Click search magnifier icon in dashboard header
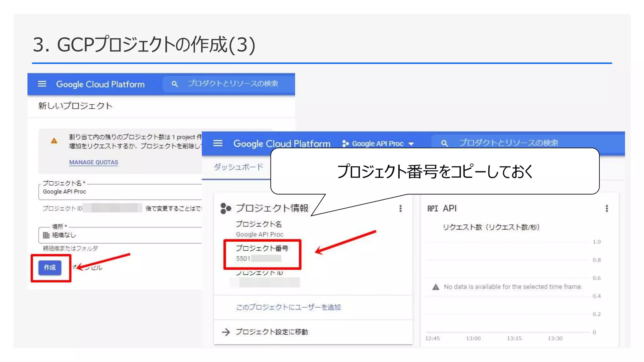The width and height of the screenshot is (644, 362). coord(444,143)
